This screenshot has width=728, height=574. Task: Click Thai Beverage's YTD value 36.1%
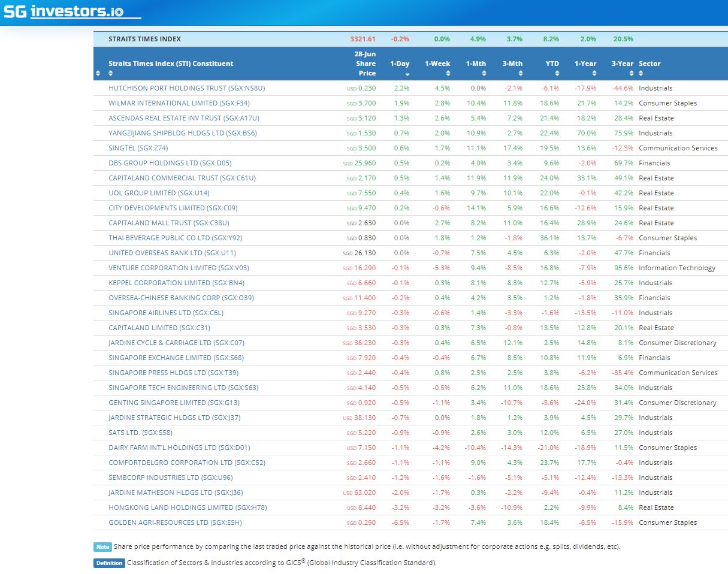[549, 238]
